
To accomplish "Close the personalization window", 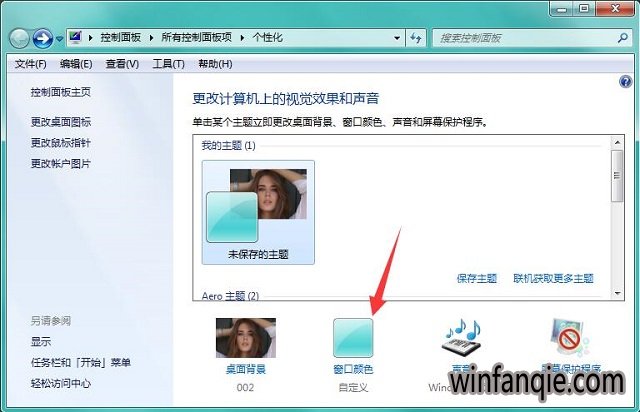I will pyautogui.click(x=616, y=9).
